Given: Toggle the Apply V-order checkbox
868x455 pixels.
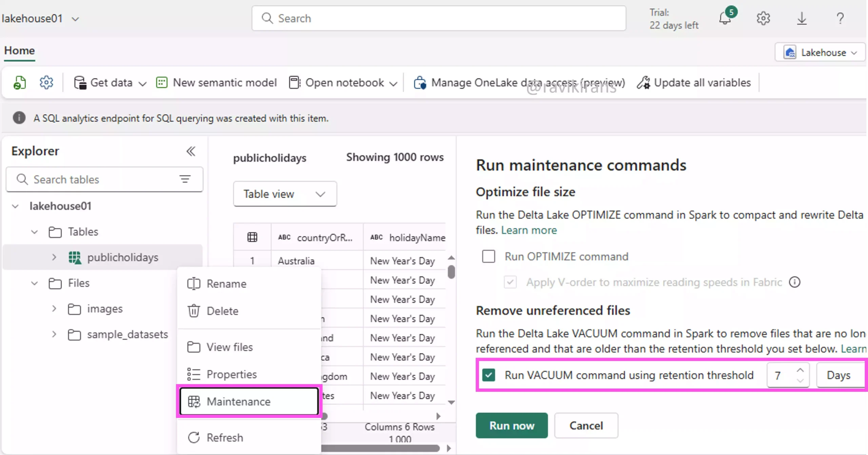Looking at the screenshot, I should point(510,282).
